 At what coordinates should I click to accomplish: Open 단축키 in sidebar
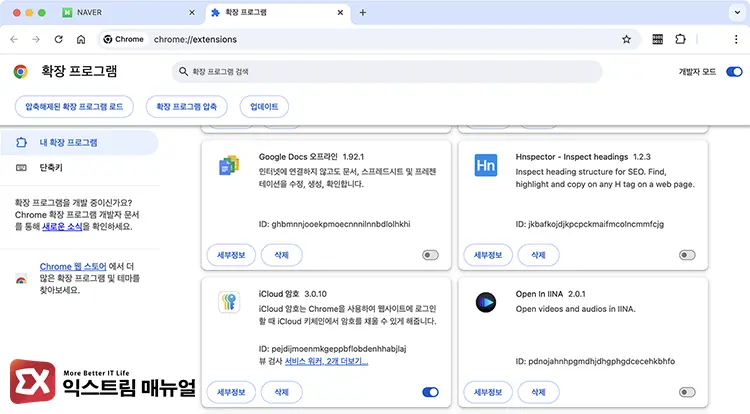[x=79, y=167]
